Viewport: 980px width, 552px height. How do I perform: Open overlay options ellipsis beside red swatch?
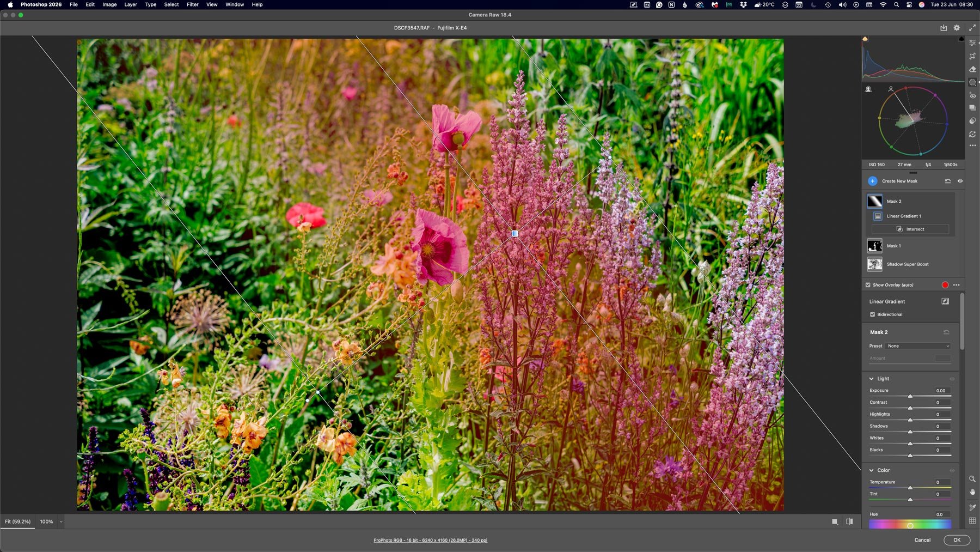click(x=957, y=285)
